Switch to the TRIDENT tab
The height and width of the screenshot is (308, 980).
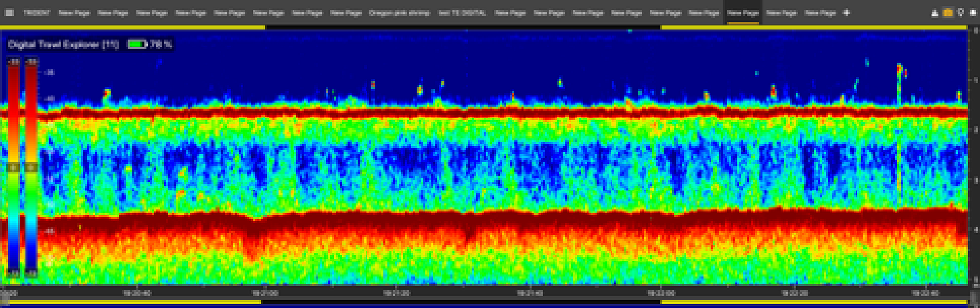37,13
